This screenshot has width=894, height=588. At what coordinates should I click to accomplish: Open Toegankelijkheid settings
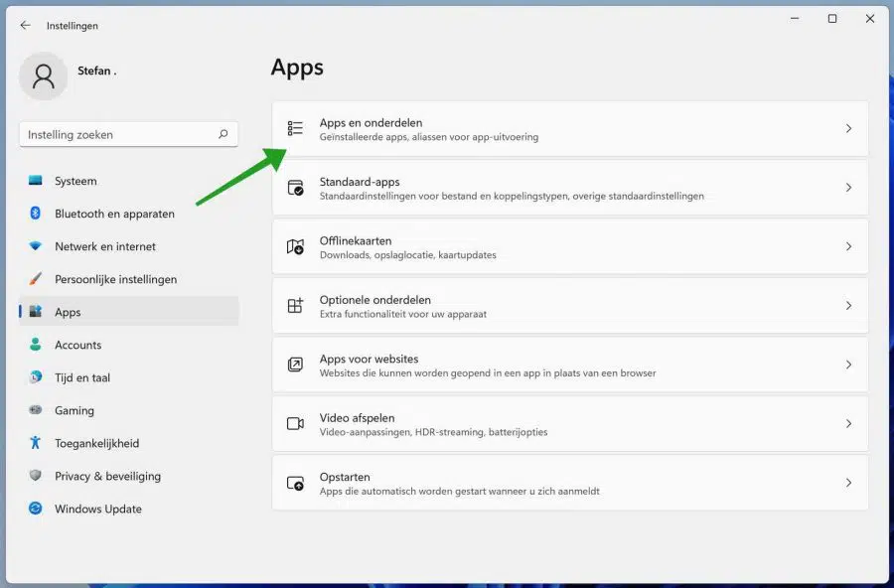129,443
